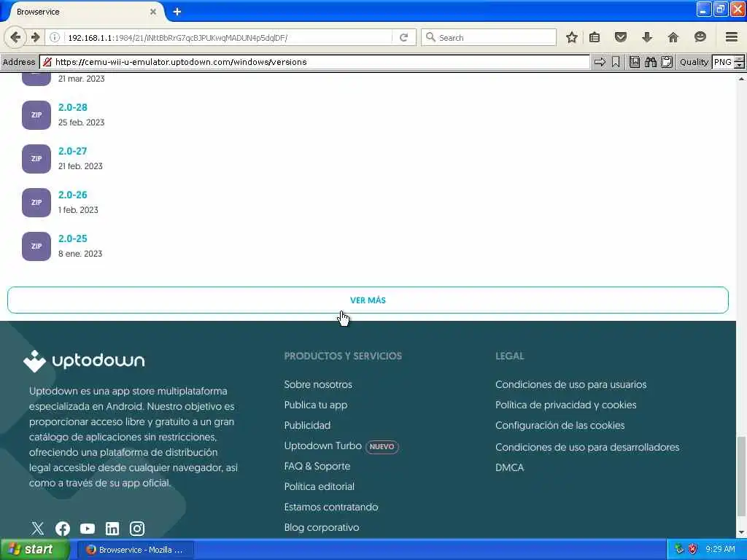Image resolution: width=747 pixels, height=560 pixels.
Task: Go to the Home page icon
Action: tap(673, 37)
